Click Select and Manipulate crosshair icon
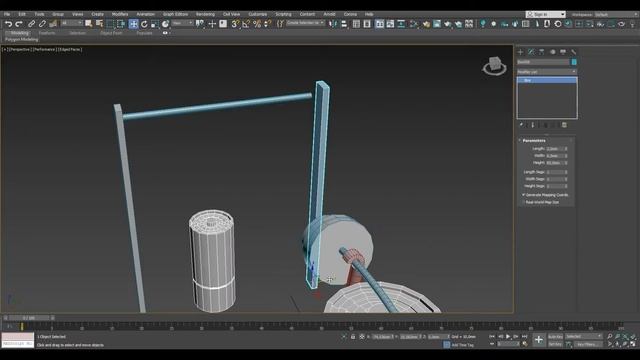Screen dimensions: 640x360 tap(212, 24)
